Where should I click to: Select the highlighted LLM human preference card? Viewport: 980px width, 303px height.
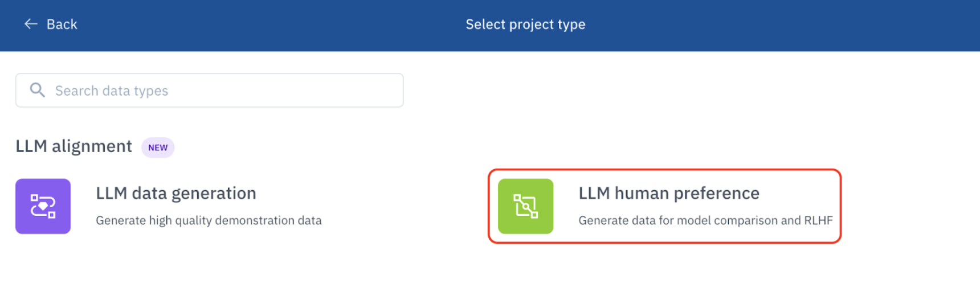(664, 206)
